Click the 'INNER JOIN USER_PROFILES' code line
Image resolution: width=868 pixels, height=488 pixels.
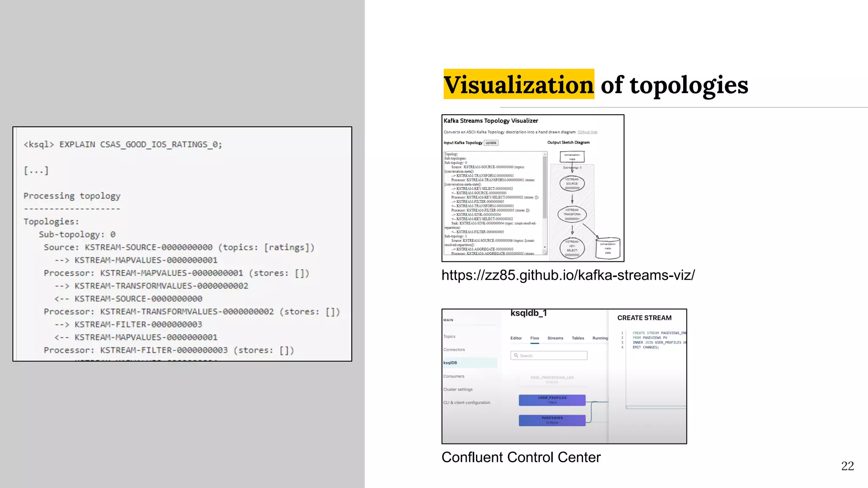pos(659,343)
